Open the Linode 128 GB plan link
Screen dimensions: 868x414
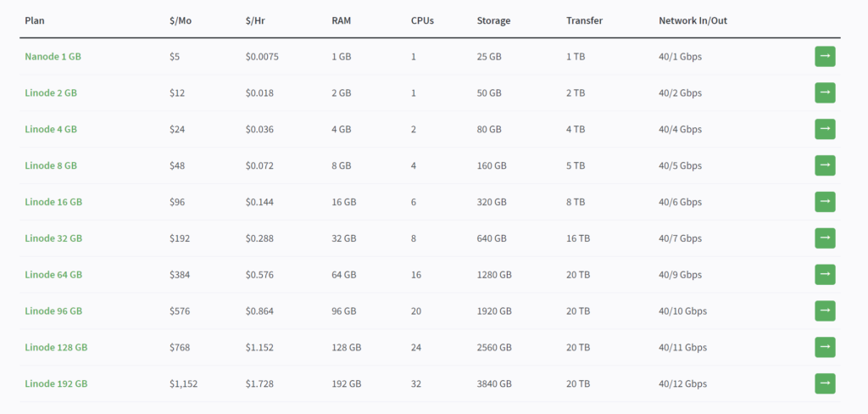pyautogui.click(x=56, y=348)
